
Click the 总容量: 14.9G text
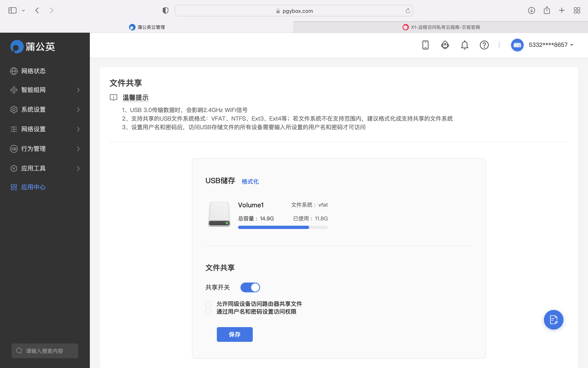256,219
